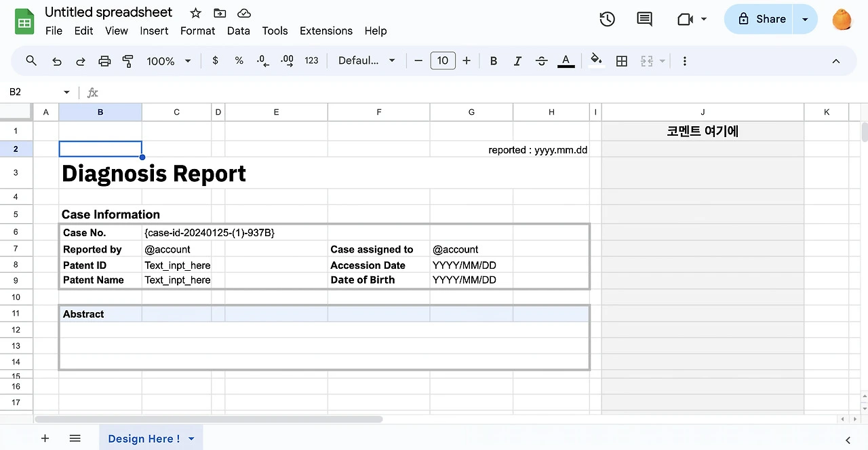
Task: Open the search menus magnifier
Action: [31, 61]
